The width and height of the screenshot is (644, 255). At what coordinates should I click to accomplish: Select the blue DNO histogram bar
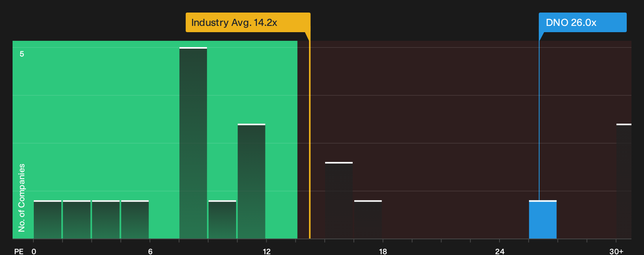pyautogui.click(x=543, y=219)
